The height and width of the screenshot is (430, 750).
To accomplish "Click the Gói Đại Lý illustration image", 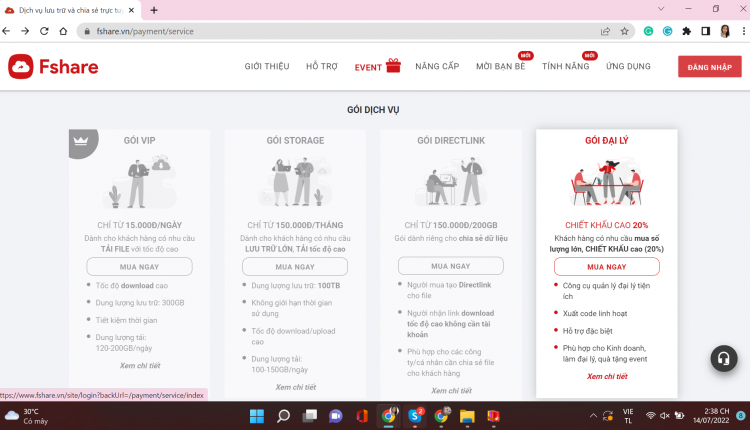I will pyautogui.click(x=607, y=182).
